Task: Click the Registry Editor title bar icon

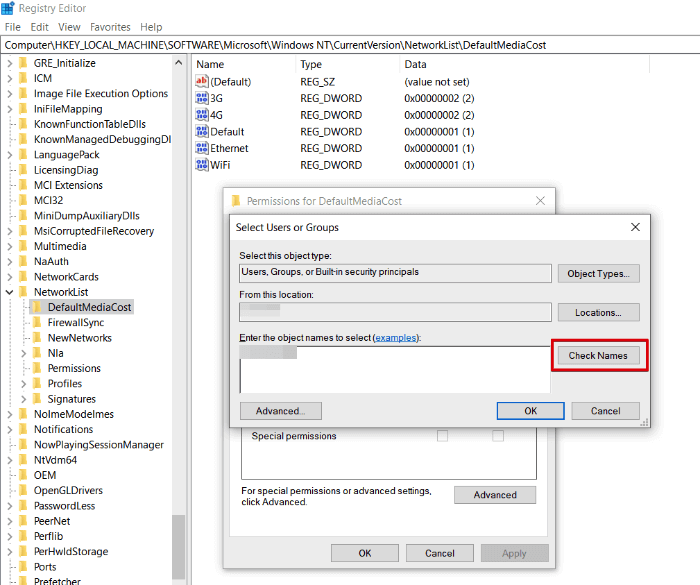Action: pos(8,8)
